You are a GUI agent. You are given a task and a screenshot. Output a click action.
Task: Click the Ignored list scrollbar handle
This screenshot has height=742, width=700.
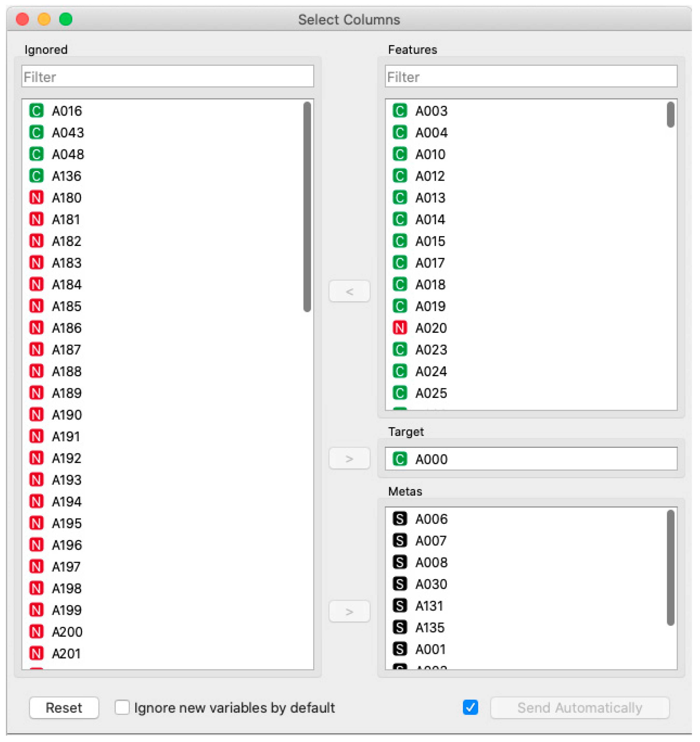pos(307,206)
